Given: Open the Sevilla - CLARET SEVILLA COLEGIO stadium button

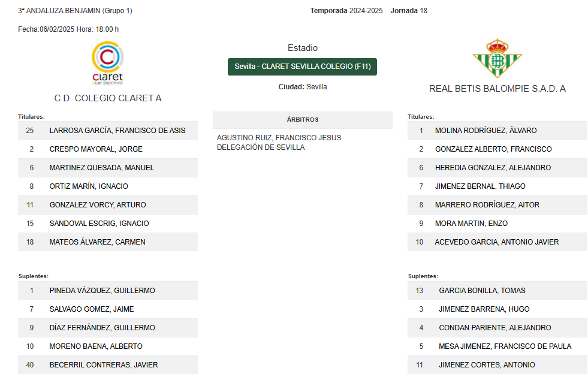Looking at the screenshot, I should tap(302, 67).
